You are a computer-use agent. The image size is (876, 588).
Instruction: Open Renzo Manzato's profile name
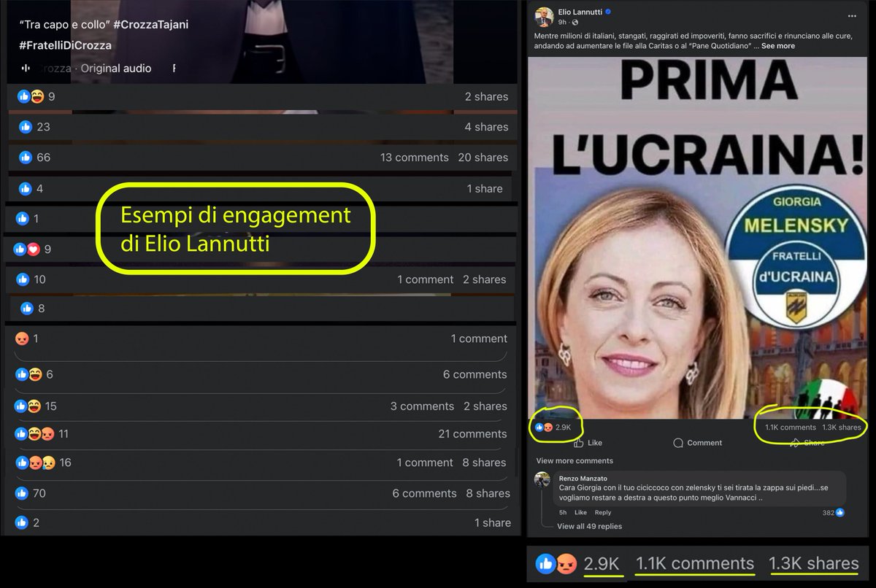(x=583, y=479)
